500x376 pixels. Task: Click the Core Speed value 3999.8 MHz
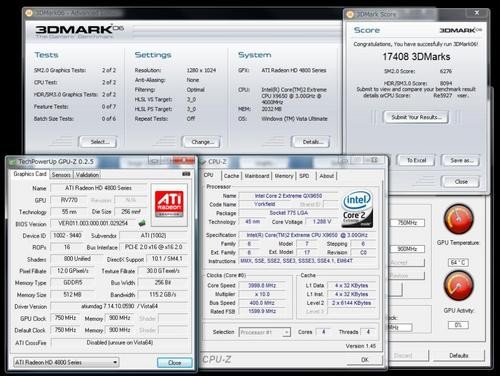262,285
